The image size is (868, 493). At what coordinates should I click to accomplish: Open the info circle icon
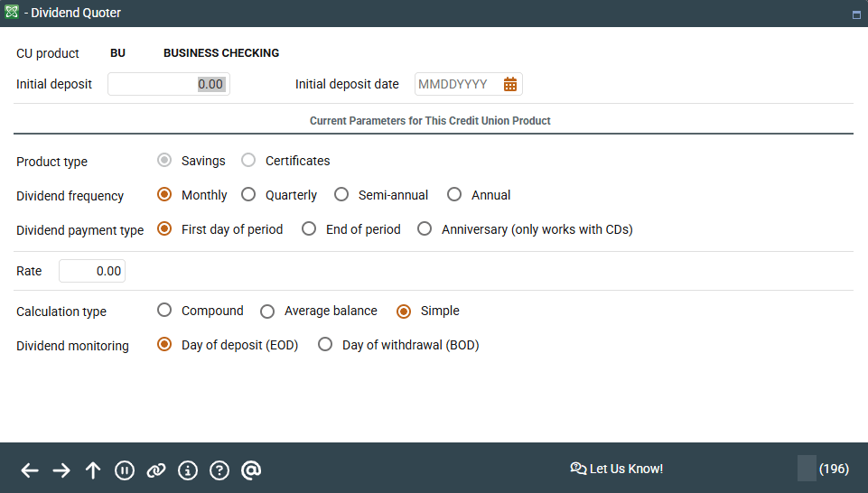(188, 470)
